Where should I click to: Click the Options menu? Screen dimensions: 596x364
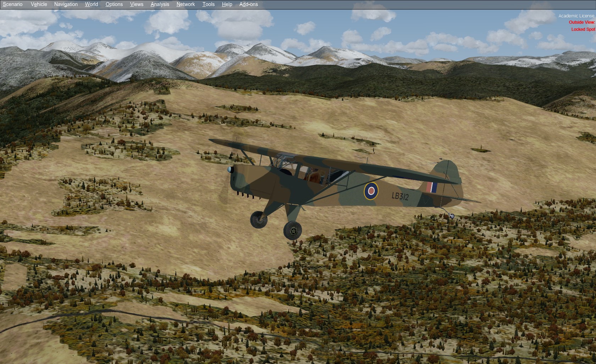(114, 4)
